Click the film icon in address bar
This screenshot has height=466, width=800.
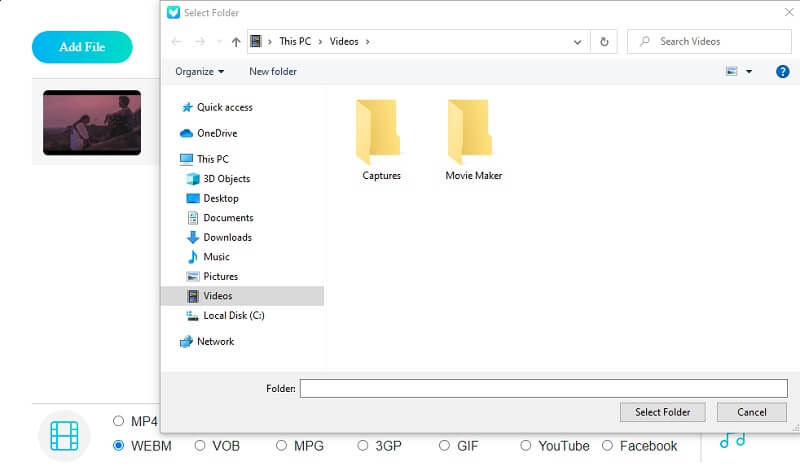click(x=256, y=41)
